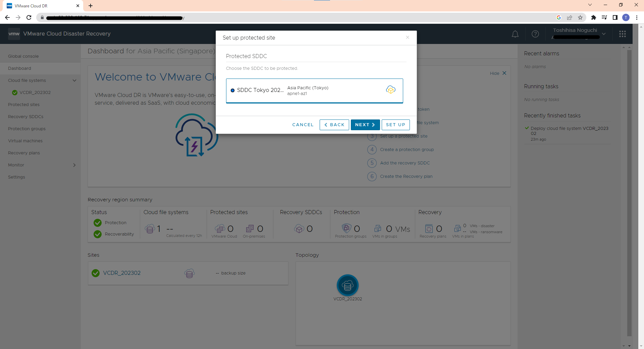Viewport: 644px width, 349px height.
Task: Click the Protection status check icon
Action: click(98, 222)
